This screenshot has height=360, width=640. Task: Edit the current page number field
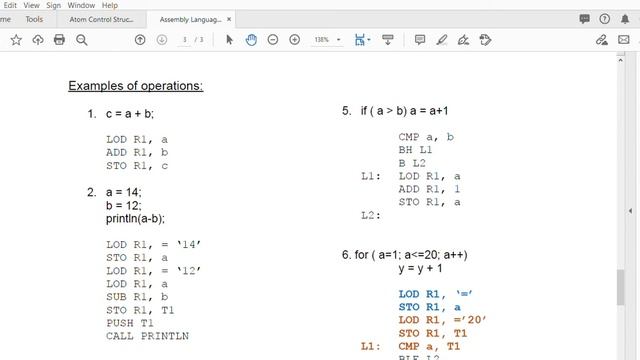tap(184, 40)
